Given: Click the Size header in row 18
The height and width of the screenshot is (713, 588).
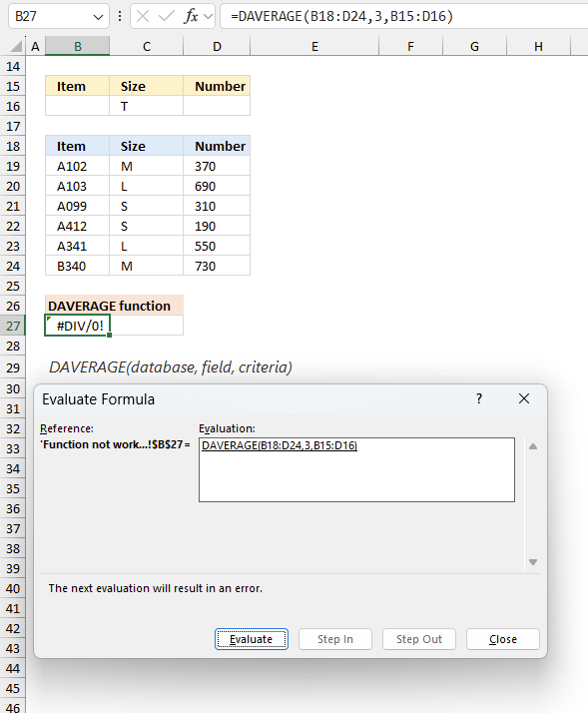Looking at the screenshot, I should click(x=147, y=147).
